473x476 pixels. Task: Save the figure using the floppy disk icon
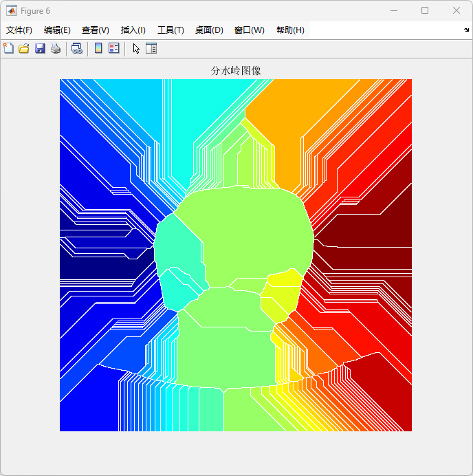tap(40, 48)
